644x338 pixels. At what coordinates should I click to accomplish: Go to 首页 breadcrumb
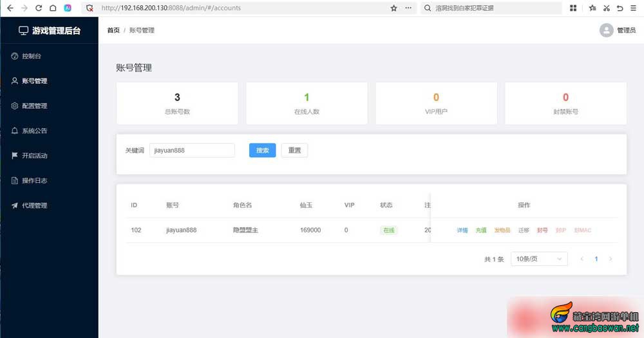[x=113, y=30]
